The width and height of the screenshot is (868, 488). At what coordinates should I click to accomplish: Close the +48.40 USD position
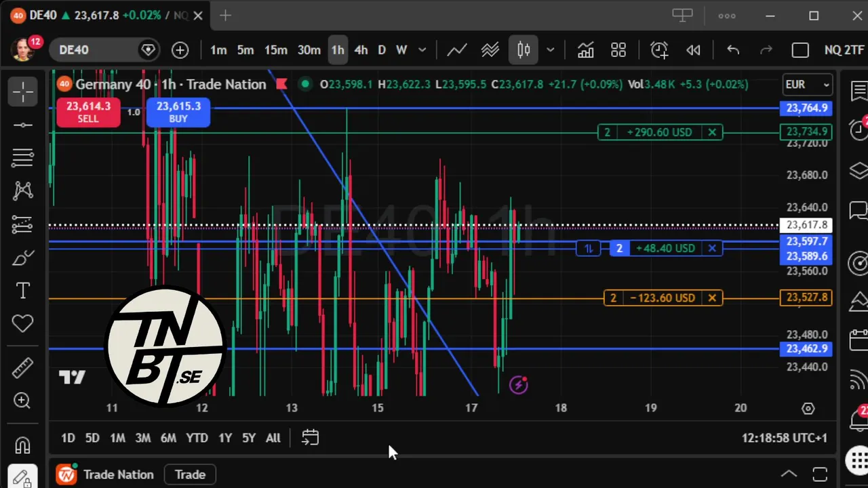[x=712, y=248]
